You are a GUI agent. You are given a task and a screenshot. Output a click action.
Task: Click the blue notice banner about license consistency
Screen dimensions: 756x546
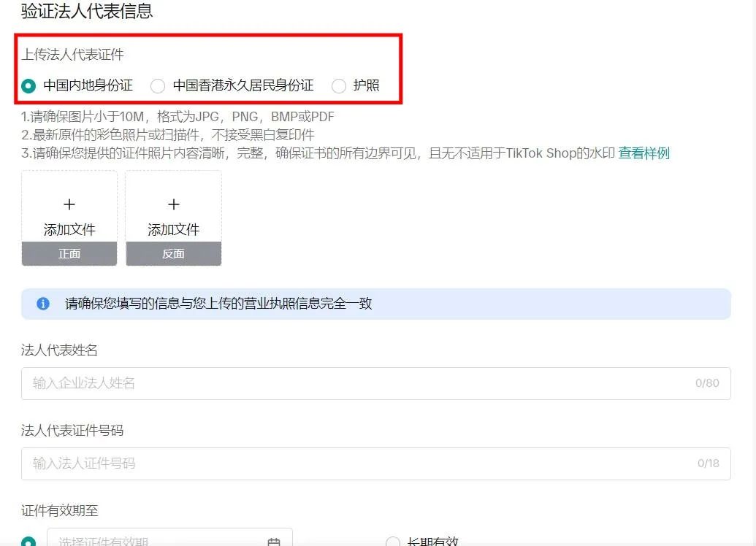(376, 304)
